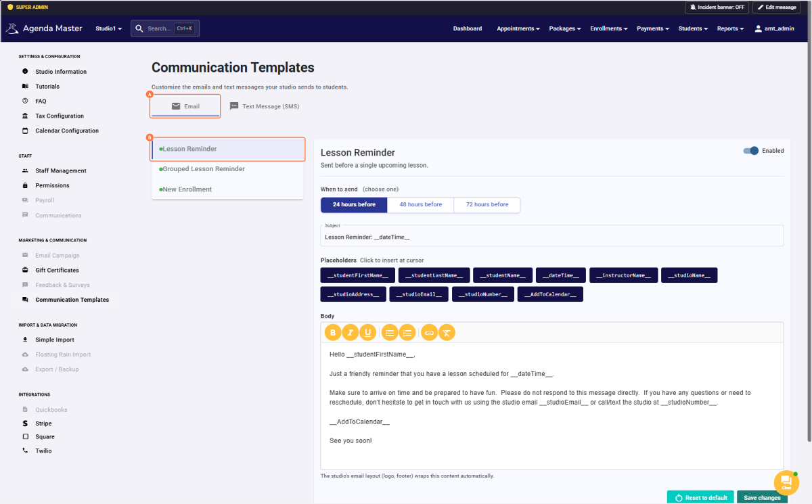This screenshot has height=504, width=812.
Task: Click the Permissions lock icon
Action: [25, 185]
